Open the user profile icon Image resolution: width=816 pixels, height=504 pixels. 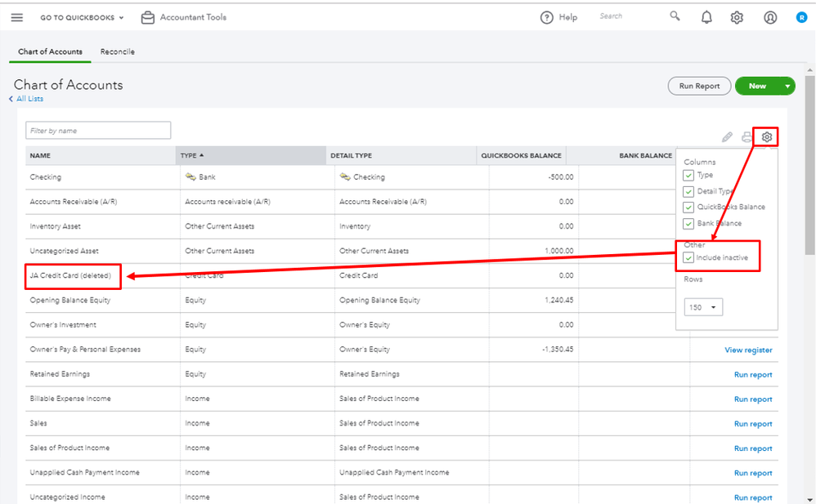click(770, 17)
